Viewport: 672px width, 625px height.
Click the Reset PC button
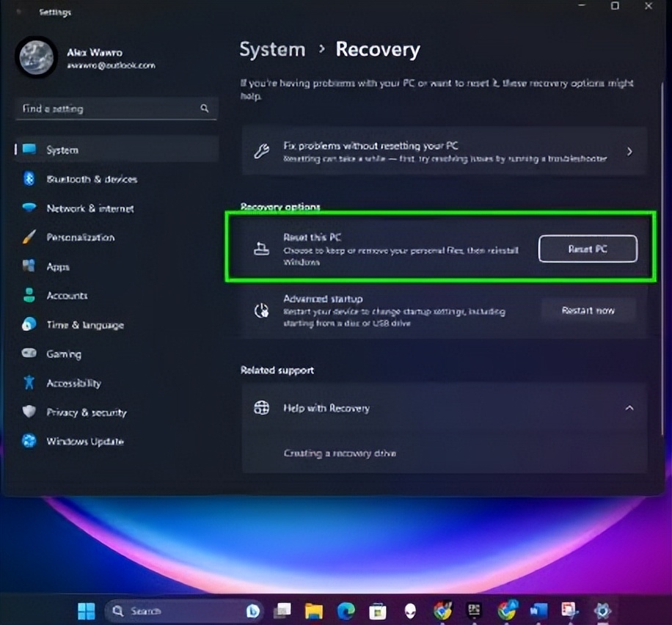point(588,249)
